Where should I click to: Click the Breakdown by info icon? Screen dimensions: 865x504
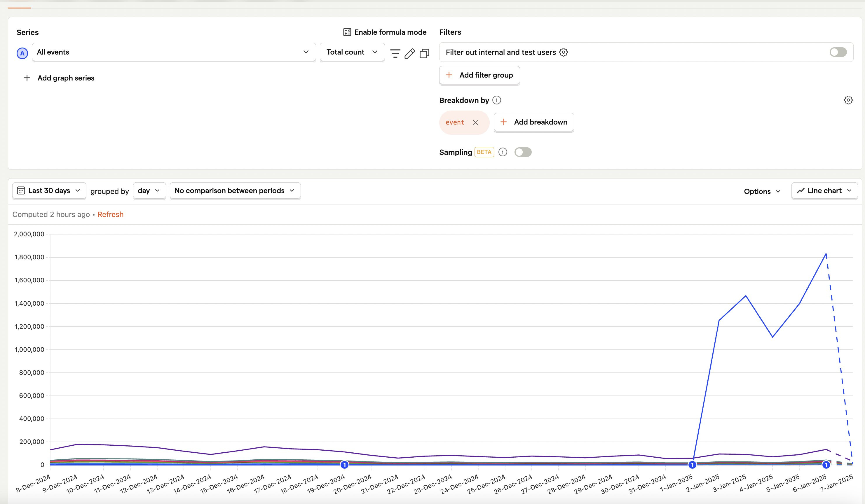(496, 100)
